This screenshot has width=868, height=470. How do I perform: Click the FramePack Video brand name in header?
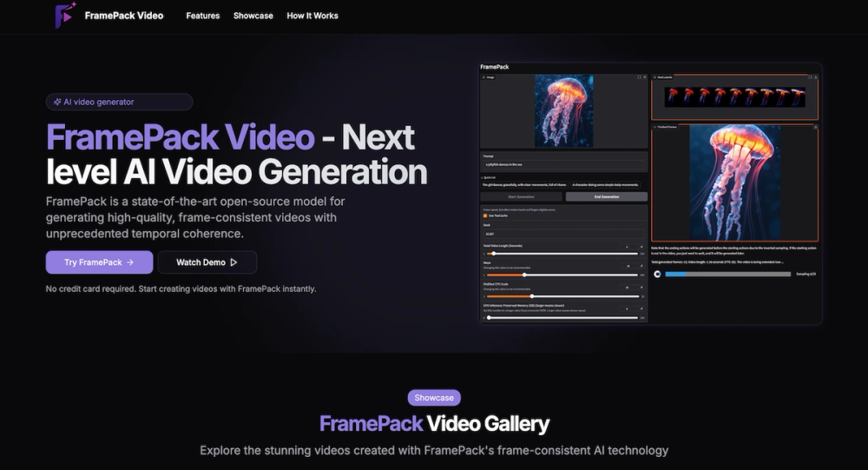point(124,16)
